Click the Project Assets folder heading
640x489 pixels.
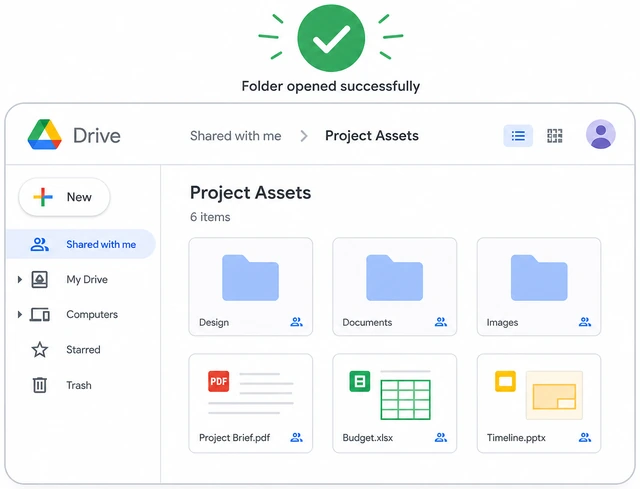tap(250, 193)
